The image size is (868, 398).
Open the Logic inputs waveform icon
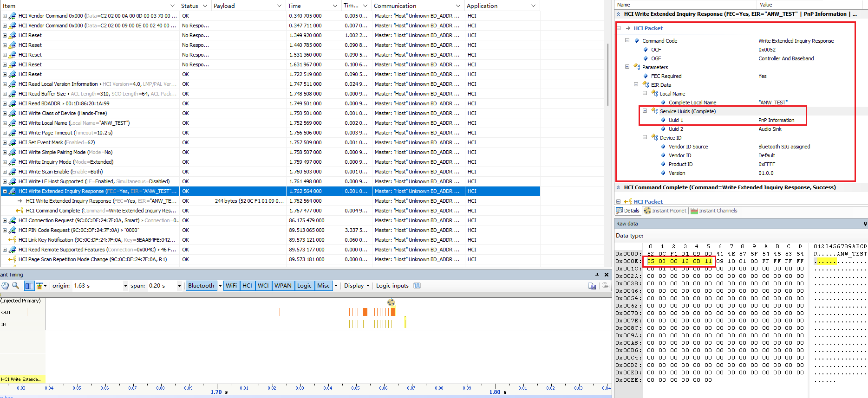[x=417, y=286]
